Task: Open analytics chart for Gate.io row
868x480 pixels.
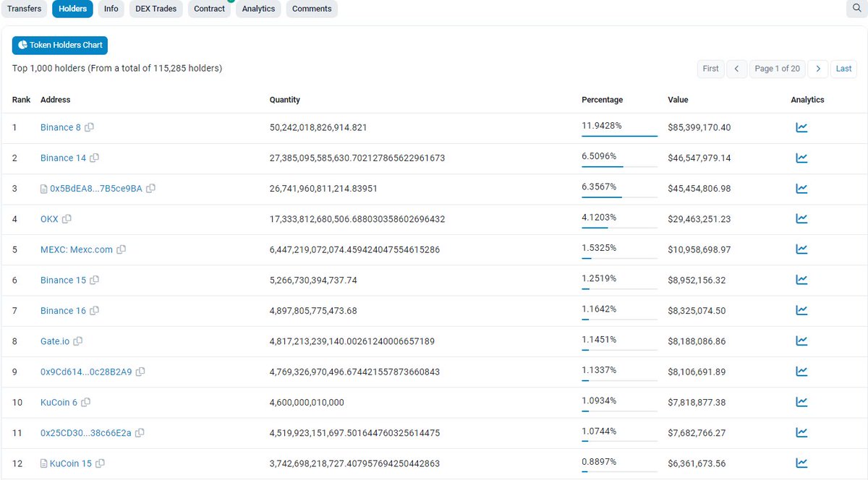Action: tap(801, 340)
